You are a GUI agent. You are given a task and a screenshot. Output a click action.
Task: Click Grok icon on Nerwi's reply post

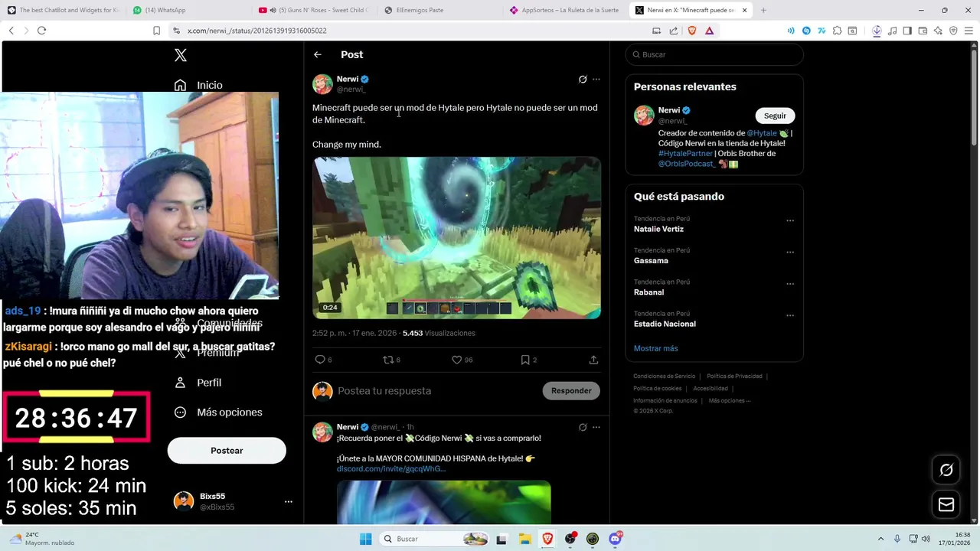pos(583,427)
